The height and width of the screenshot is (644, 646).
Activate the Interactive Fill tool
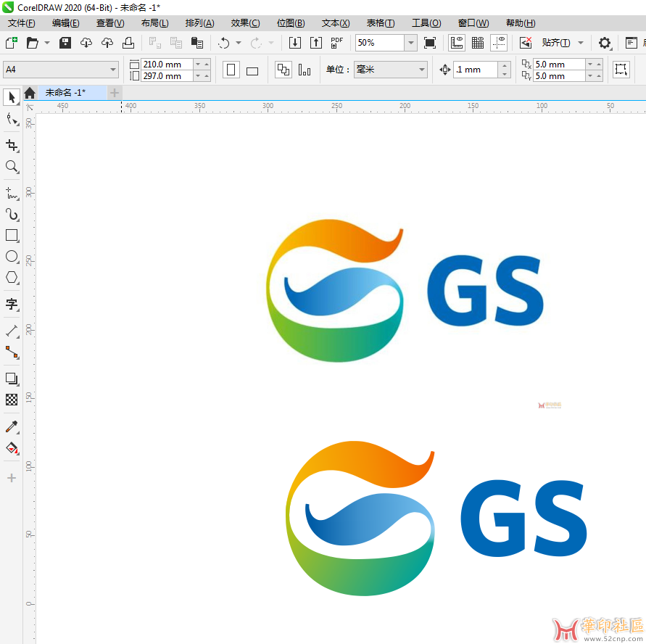pos(12,448)
